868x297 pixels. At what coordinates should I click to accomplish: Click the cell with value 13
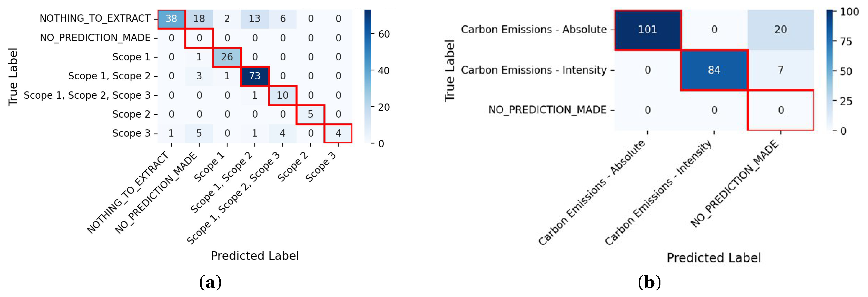255,19
